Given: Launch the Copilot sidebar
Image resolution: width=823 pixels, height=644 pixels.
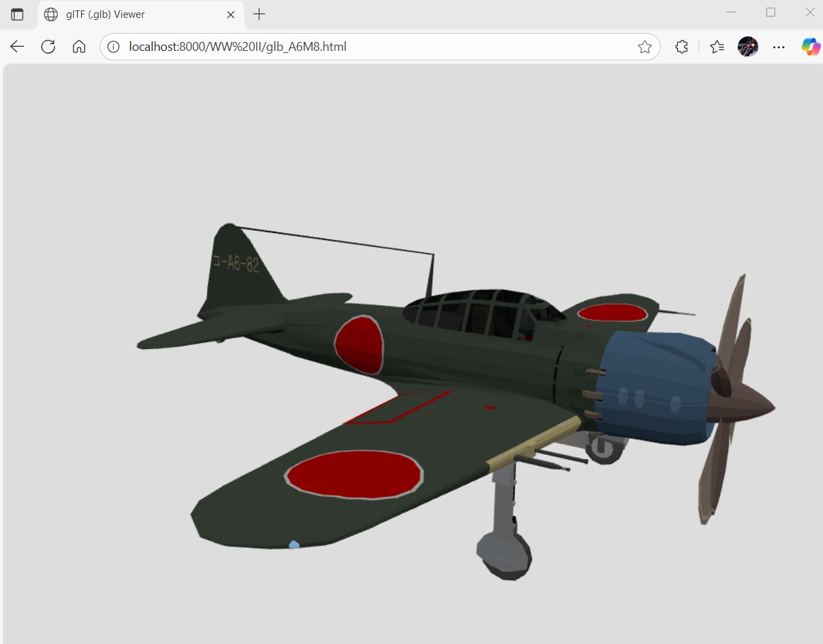Looking at the screenshot, I should [x=811, y=47].
